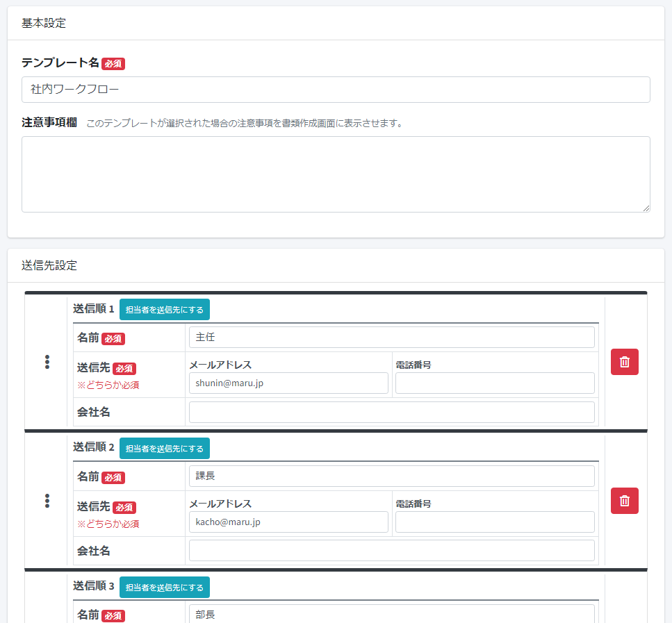Click the 会社名 label in 送信順 1

click(93, 412)
